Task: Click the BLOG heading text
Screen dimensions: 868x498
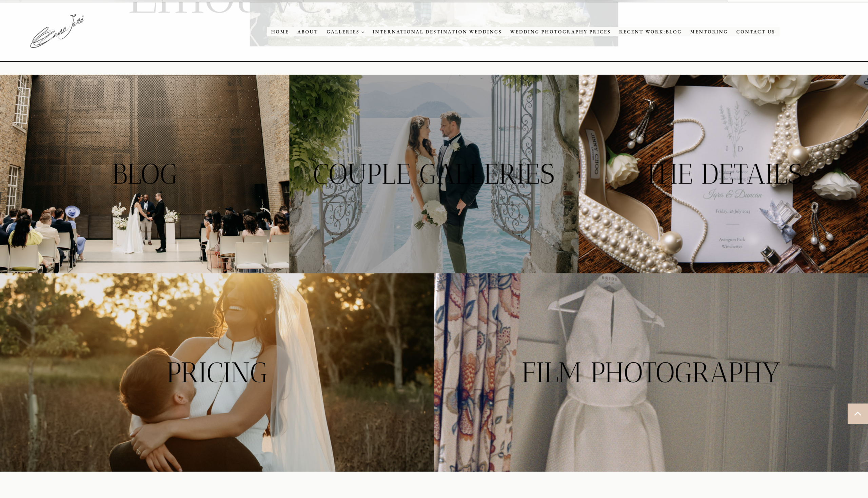Action: [x=144, y=174]
